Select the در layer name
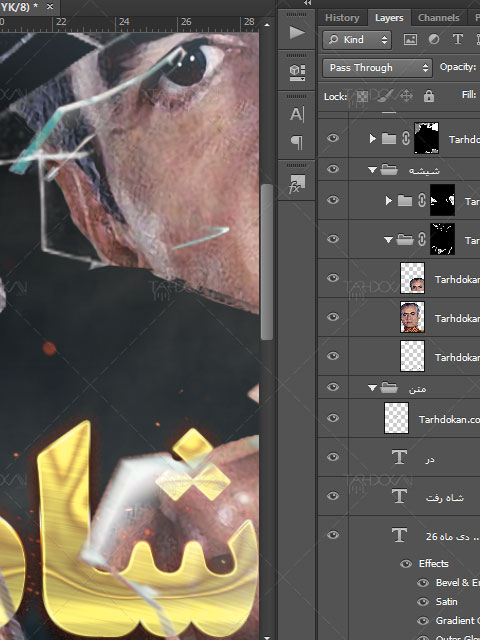Image resolution: width=480 pixels, height=640 pixels. click(429, 459)
